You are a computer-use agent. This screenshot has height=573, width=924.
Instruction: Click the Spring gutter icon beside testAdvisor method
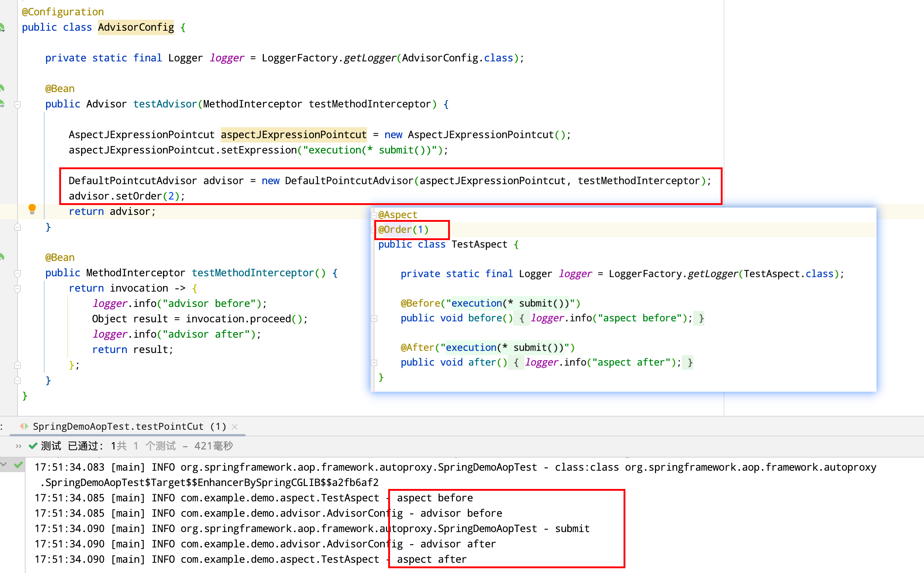point(2,104)
